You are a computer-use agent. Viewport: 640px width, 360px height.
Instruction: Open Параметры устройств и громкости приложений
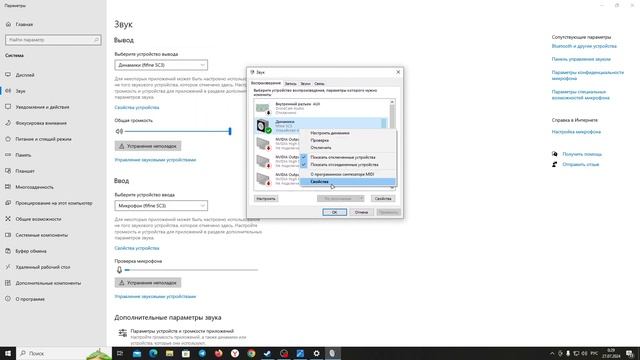click(182, 331)
